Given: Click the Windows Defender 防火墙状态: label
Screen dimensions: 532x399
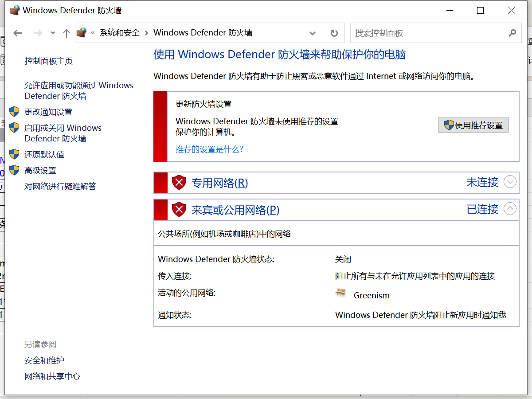Looking at the screenshot, I should (216, 259).
